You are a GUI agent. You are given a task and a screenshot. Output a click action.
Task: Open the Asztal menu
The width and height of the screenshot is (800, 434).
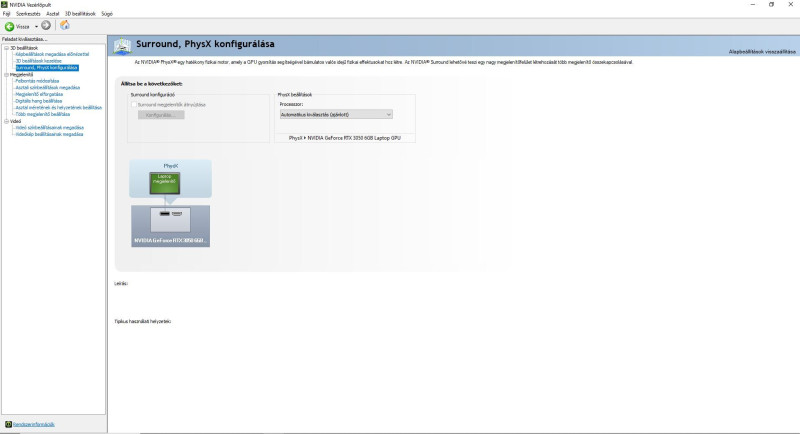53,14
